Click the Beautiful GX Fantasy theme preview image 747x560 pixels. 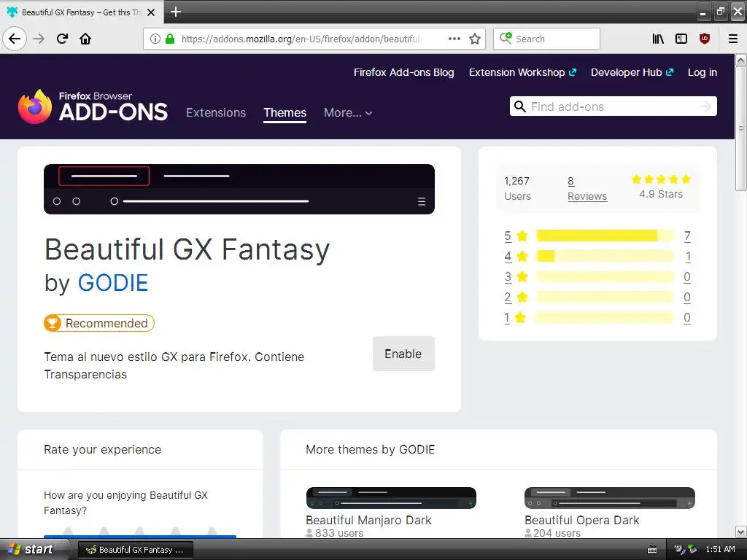click(x=239, y=189)
